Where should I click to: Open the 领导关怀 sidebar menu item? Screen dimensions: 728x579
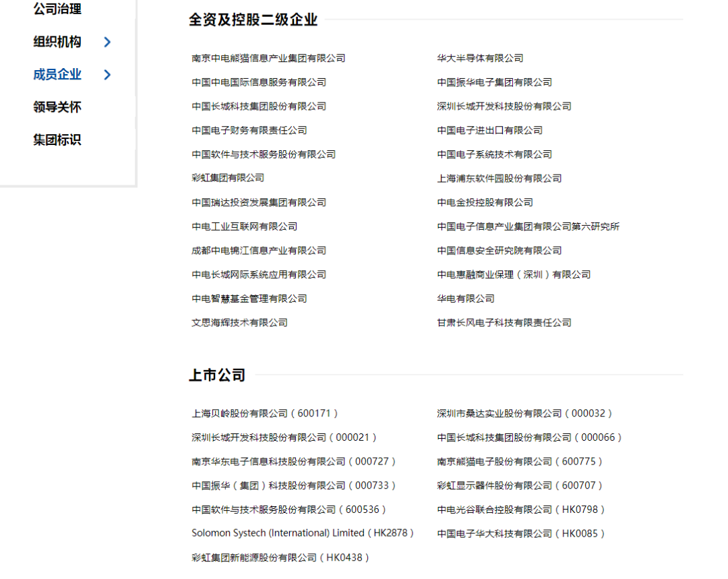point(57,107)
